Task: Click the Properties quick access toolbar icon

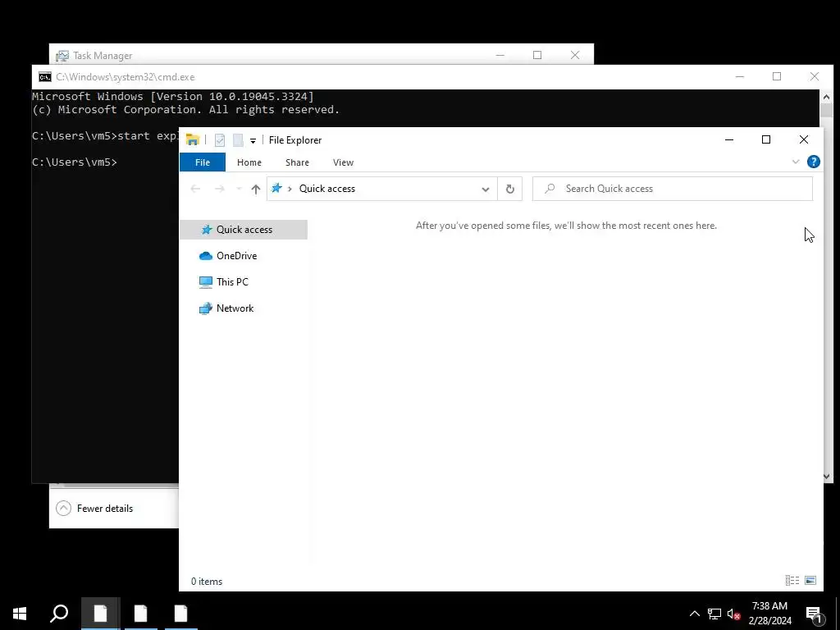Action: pyautogui.click(x=220, y=139)
